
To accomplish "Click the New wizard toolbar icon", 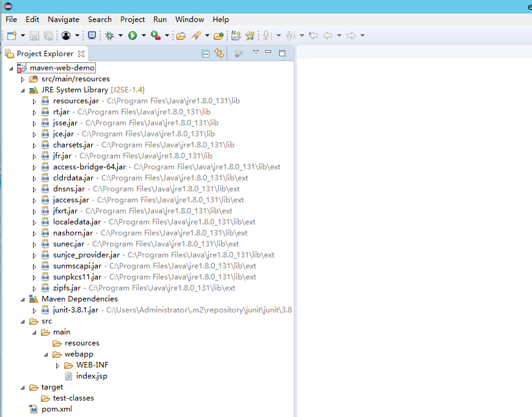I will coord(12,35).
